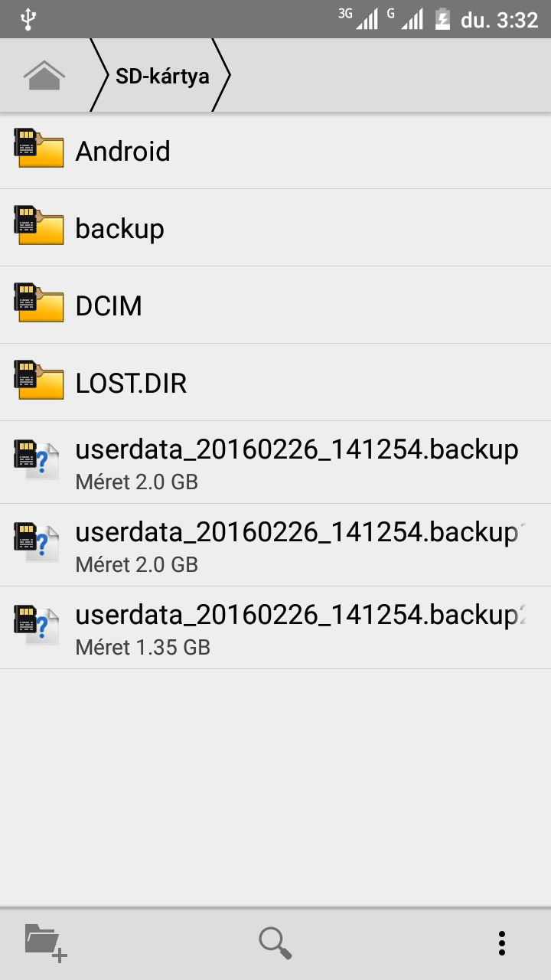The height and width of the screenshot is (980, 551).
Task: Click the unknown-file icon of the 1.35 GB file
Action: pos(37,626)
